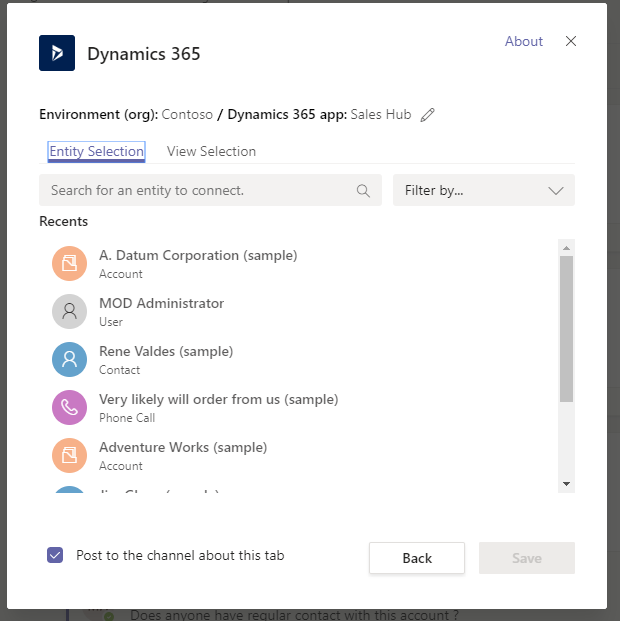Image resolution: width=620 pixels, height=621 pixels.
Task: Edit environment with the pencil icon
Action: tap(427, 115)
